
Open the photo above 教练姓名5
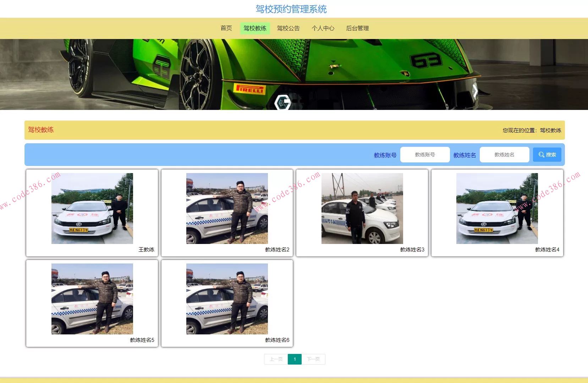click(92, 299)
